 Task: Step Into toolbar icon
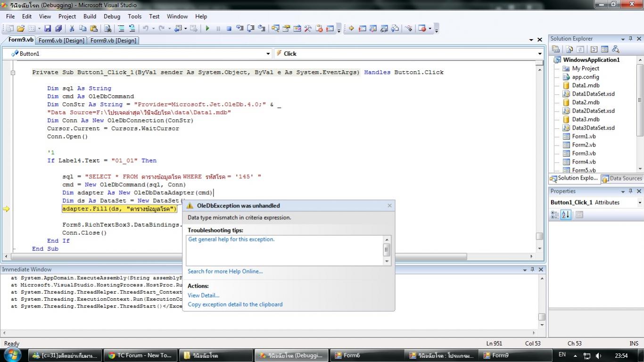click(240, 28)
